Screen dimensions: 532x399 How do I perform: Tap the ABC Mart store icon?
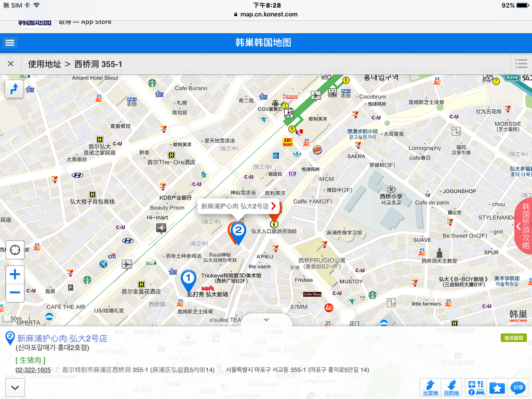[288, 142]
